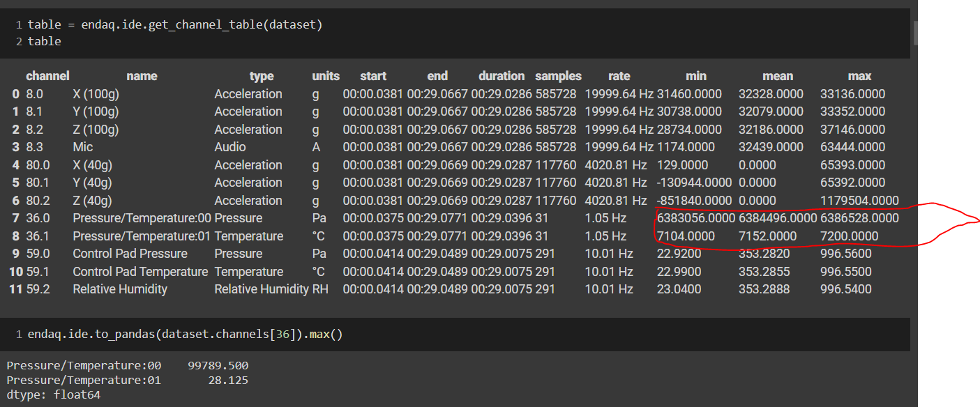The width and height of the screenshot is (980, 407).
Task: Click the 19999.64 Hz rate value for channel 8.0
Action: (618, 93)
